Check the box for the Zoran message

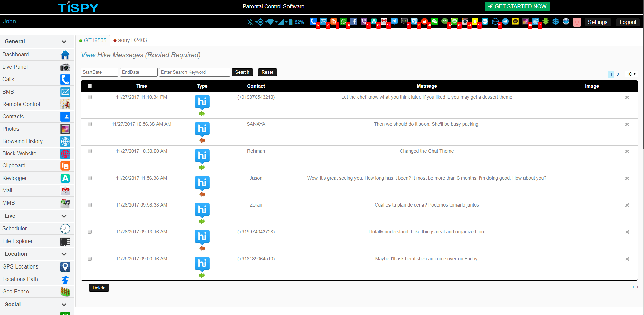pos(90,205)
